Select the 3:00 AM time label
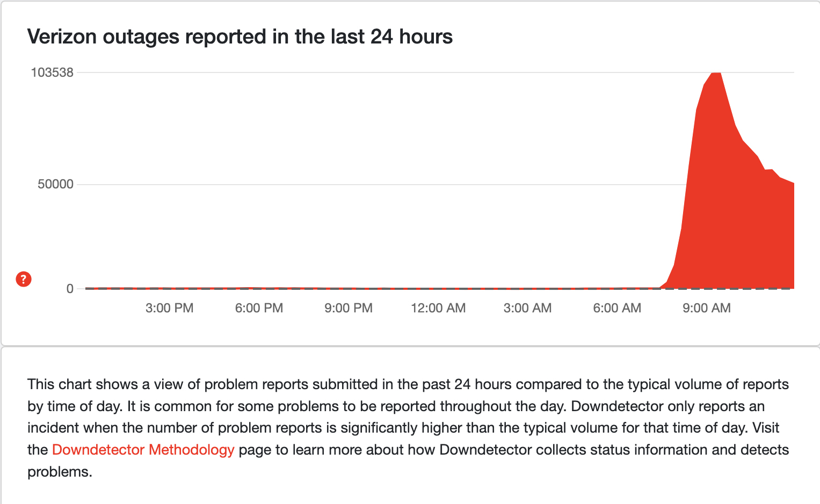820x504 pixels. tap(527, 308)
